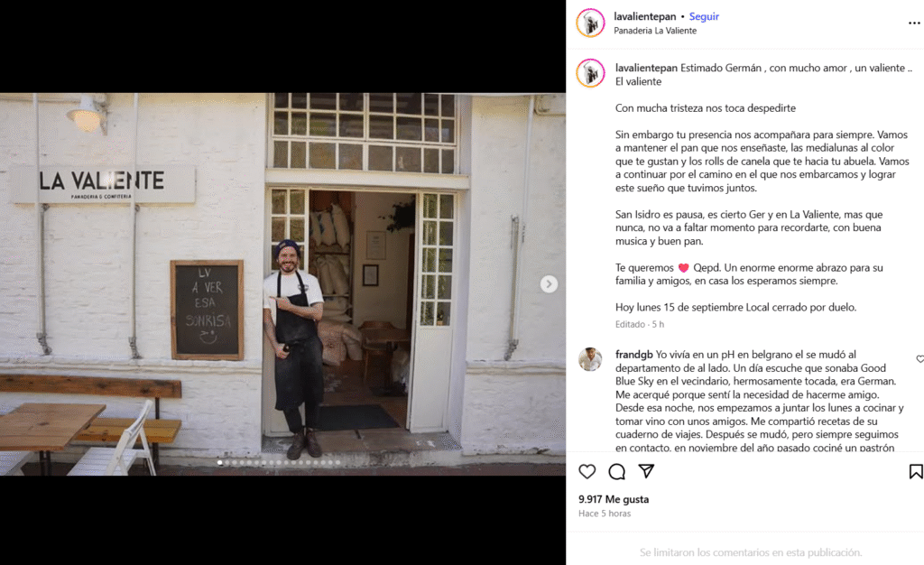The image size is (924, 565).
Task: Open lavalientepan avatar beside the caption
Action: 590,74
